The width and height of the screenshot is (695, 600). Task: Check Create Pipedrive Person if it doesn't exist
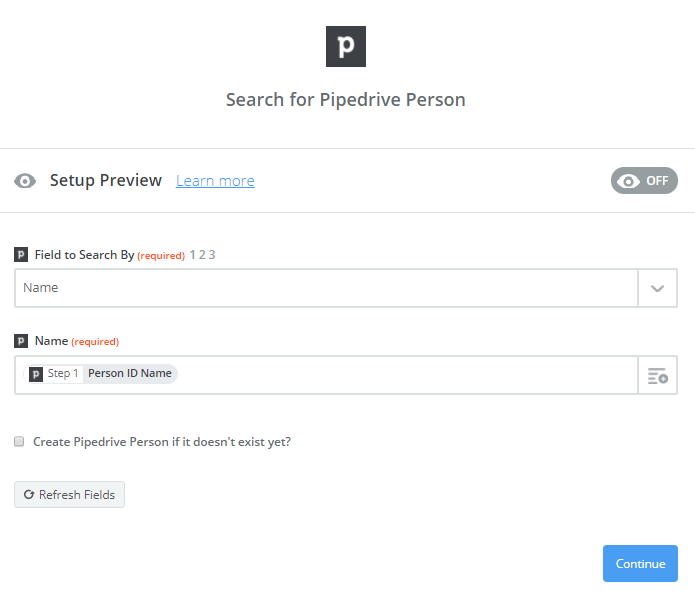click(x=19, y=441)
